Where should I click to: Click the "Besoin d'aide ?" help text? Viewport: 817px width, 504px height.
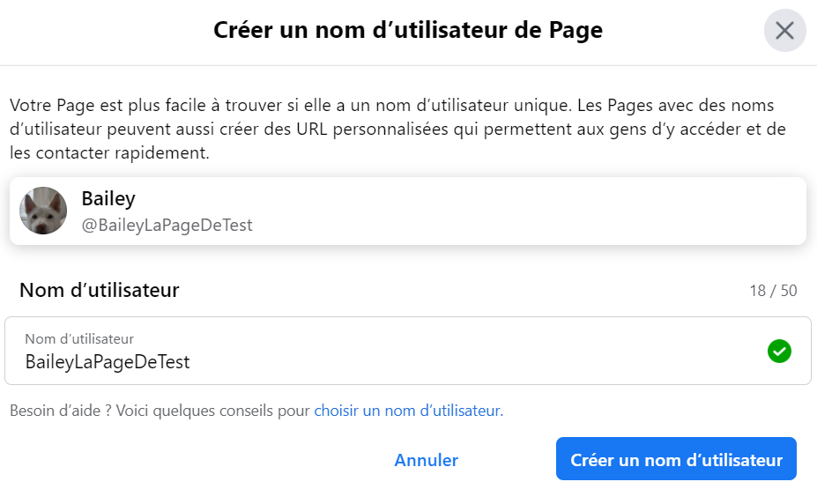pyautogui.click(x=59, y=411)
